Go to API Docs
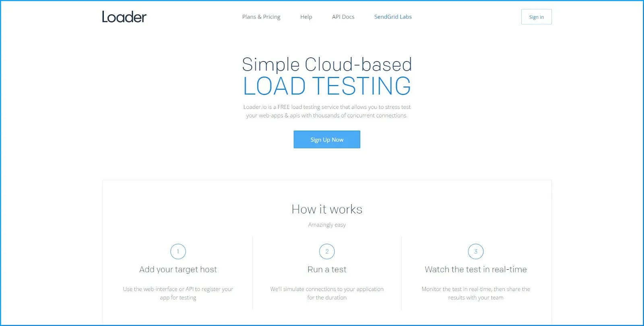 pyautogui.click(x=343, y=17)
